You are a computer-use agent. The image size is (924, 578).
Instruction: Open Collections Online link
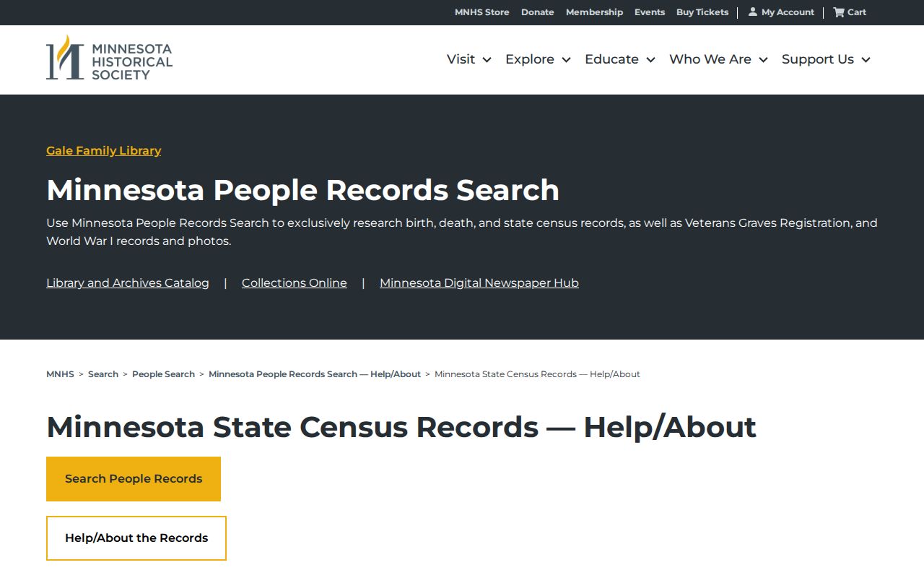[x=295, y=282]
